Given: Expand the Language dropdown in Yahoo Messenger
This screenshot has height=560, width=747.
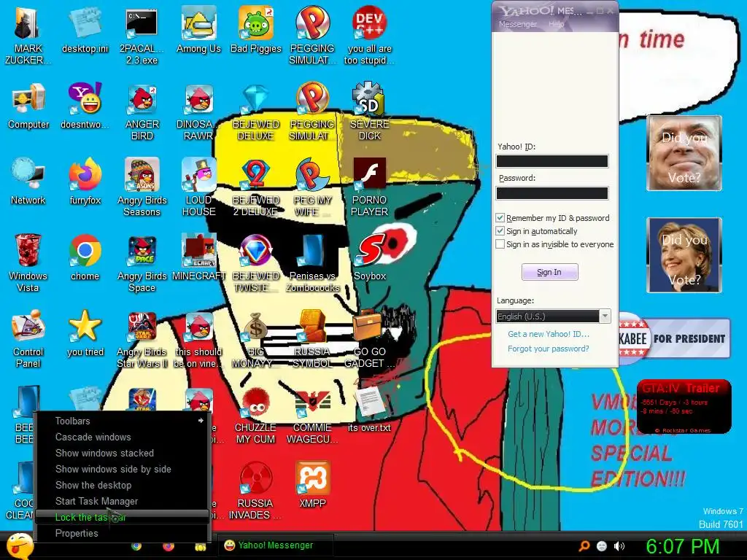Looking at the screenshot, I should [x=605, y=316].
